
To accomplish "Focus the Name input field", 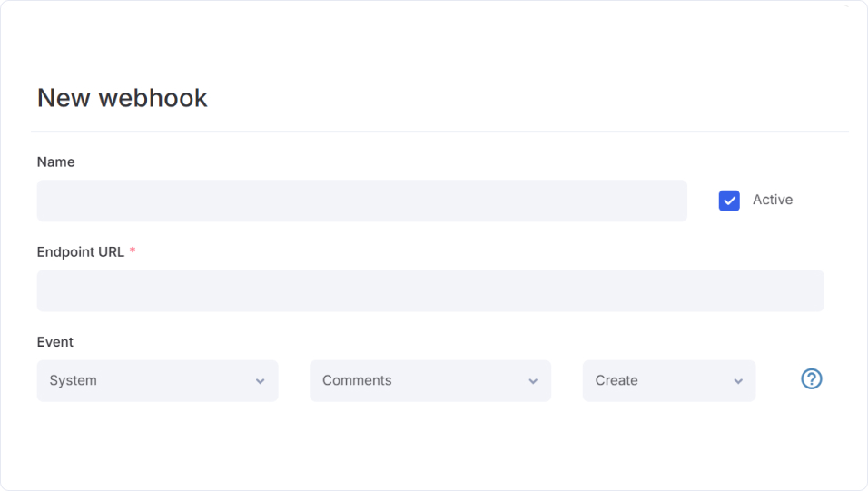I will [x=361, y=201].
